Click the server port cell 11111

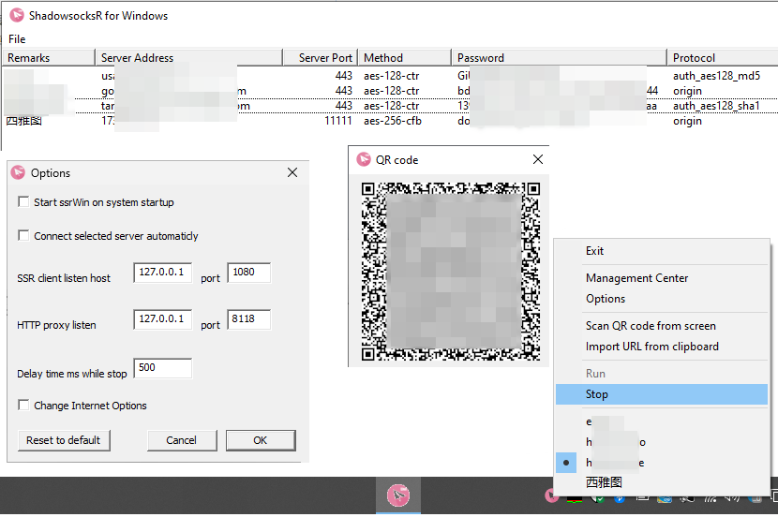pos(338,121)
